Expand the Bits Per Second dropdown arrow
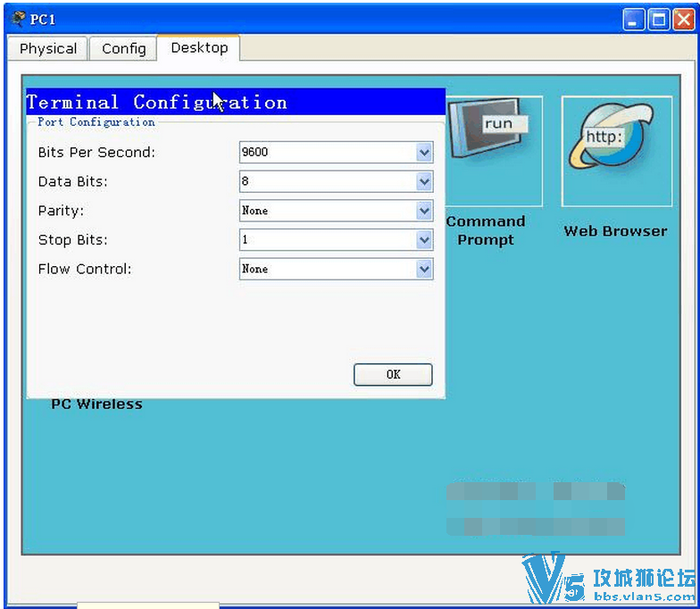 coord(424,152)
